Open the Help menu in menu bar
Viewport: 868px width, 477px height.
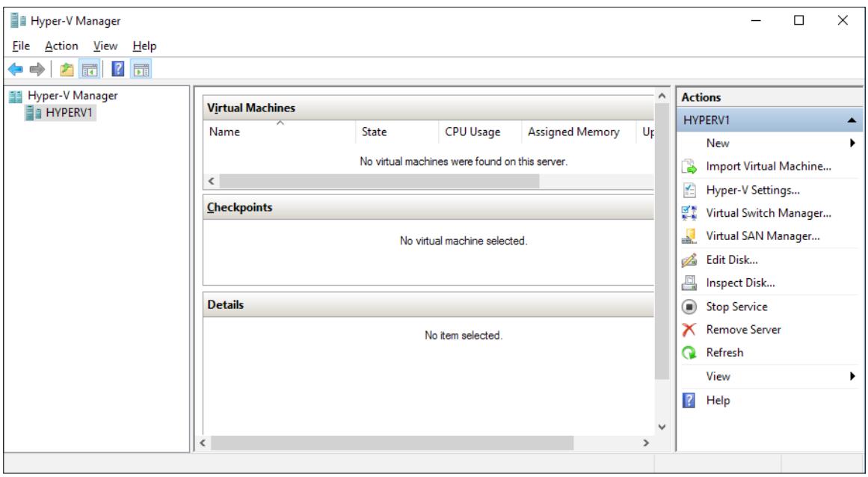[144, 46]
